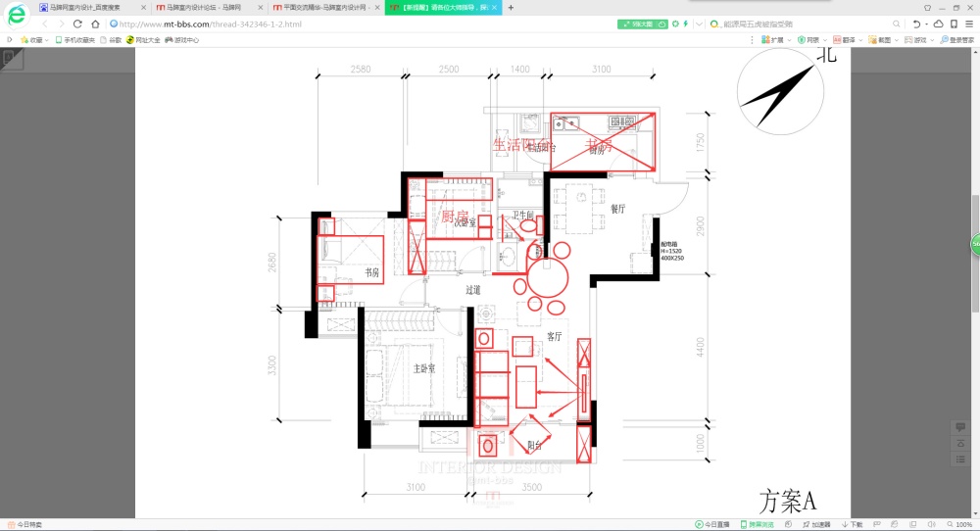
Task: Click the page refresh icon
Action: [77, 24]
